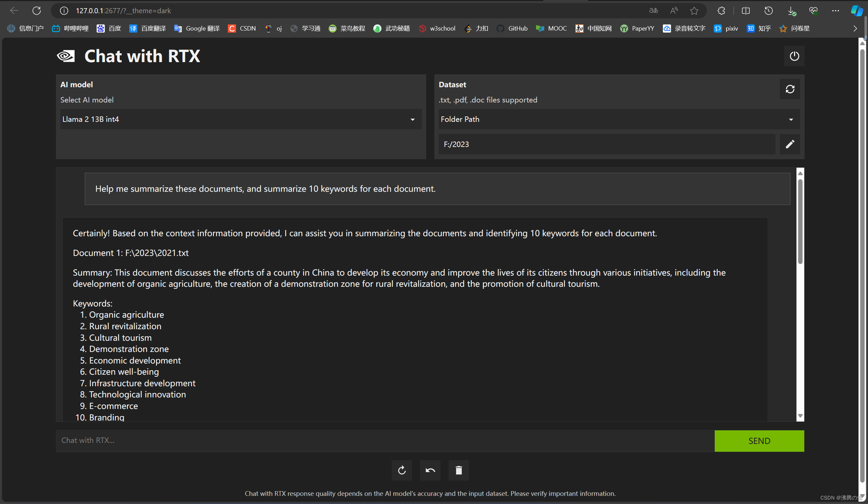Screen dimensions: 868x504
Task: Click the chat scrollbar down arrow
Action: tap(800, 416)
